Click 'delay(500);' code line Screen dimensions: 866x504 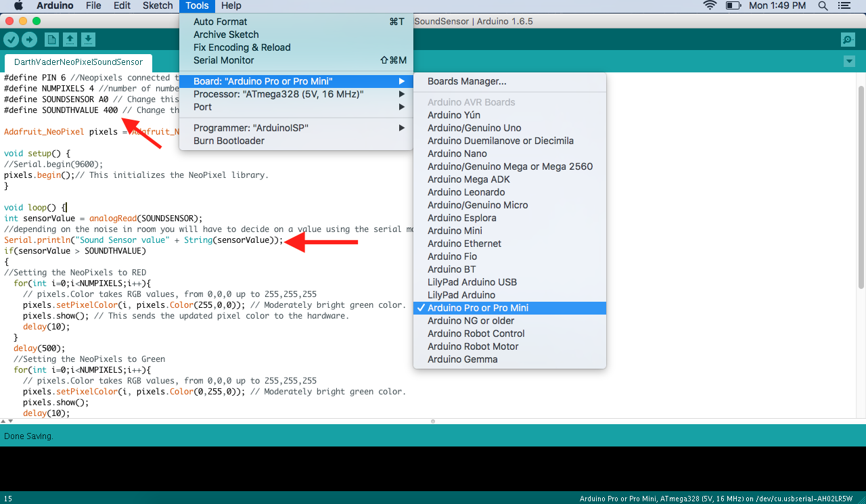point(39,348)
